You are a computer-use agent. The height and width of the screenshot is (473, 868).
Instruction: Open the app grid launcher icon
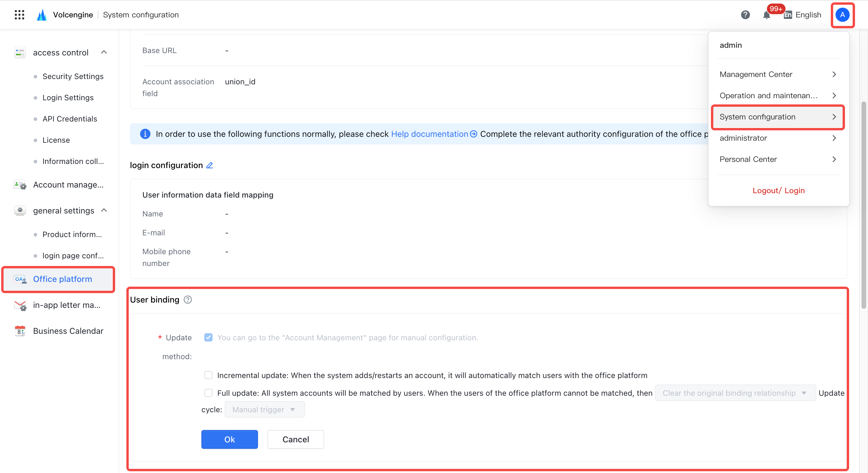click(x=19, y=15)
